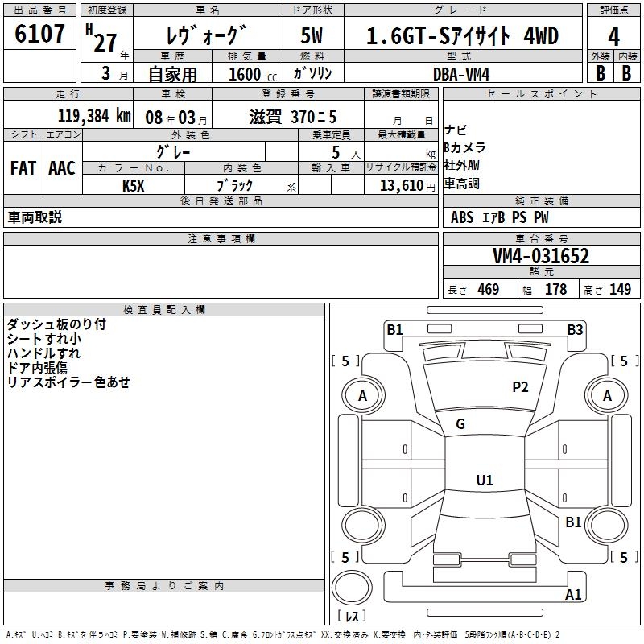This screenshot has width=644, height=644.
Task: Click the chassis number VM4-031652
Action: 541,256
